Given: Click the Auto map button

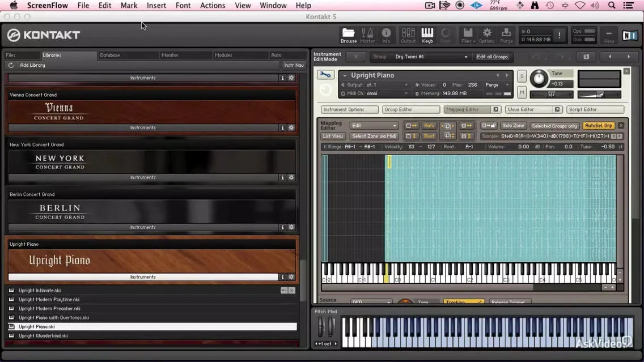Looking at the screenshot, I should (x=429, y=126).
